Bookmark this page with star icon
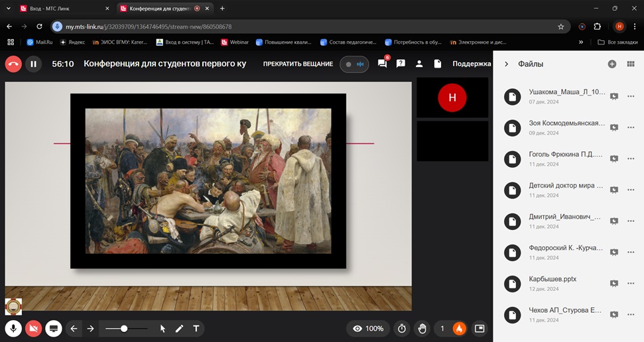The height and width of the screenshot is (342, 644). [560, 27]
